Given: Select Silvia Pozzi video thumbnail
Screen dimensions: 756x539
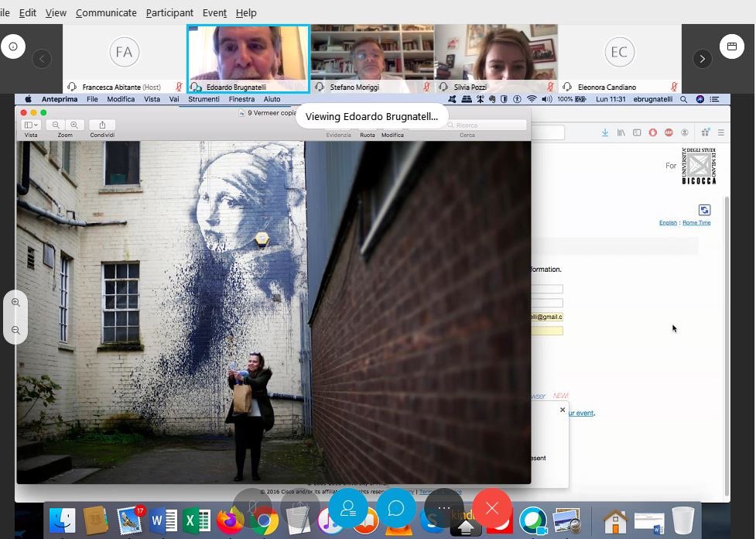Looking at the screenshot, I should point(496,59).
